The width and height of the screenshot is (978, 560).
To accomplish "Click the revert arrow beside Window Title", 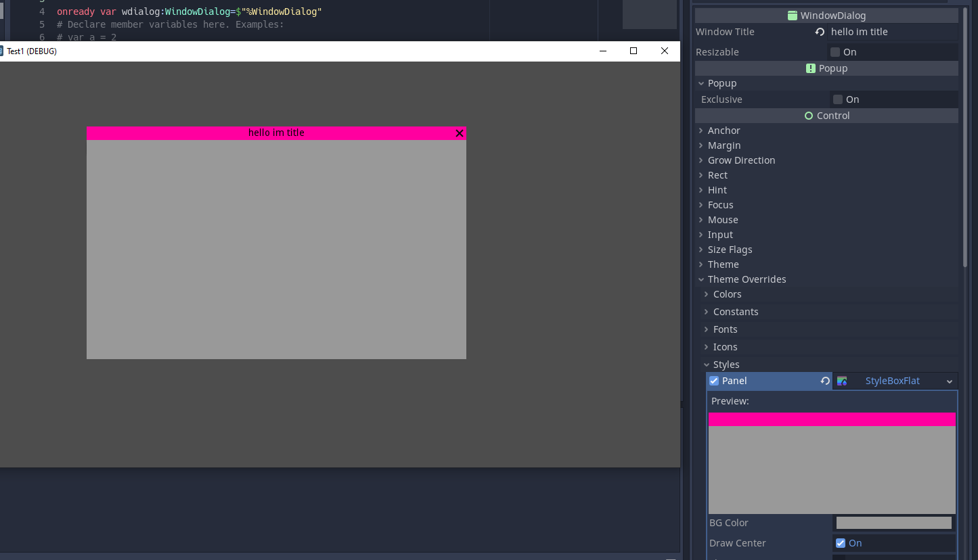I will point(820,32).
